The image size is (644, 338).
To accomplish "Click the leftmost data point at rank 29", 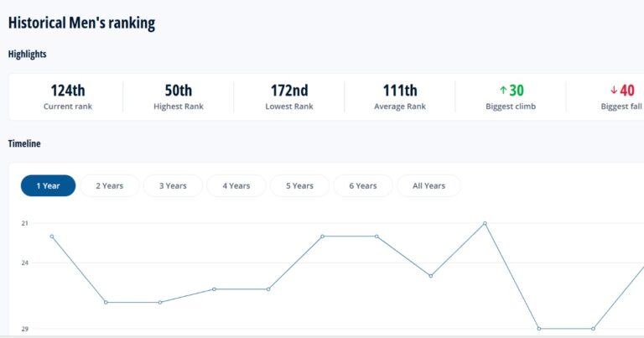I will pos(539,329).
